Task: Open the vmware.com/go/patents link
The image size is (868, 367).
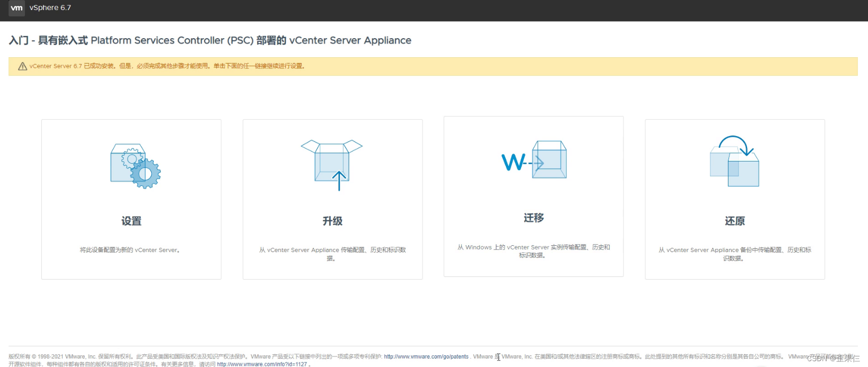Action: (x=426, y=357)
